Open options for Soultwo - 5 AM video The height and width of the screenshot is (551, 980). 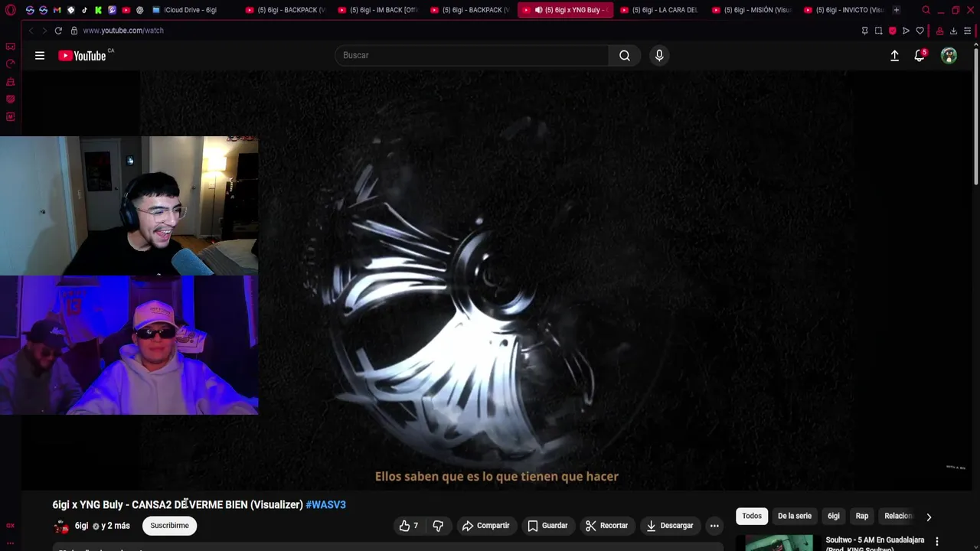click(937, 541)
